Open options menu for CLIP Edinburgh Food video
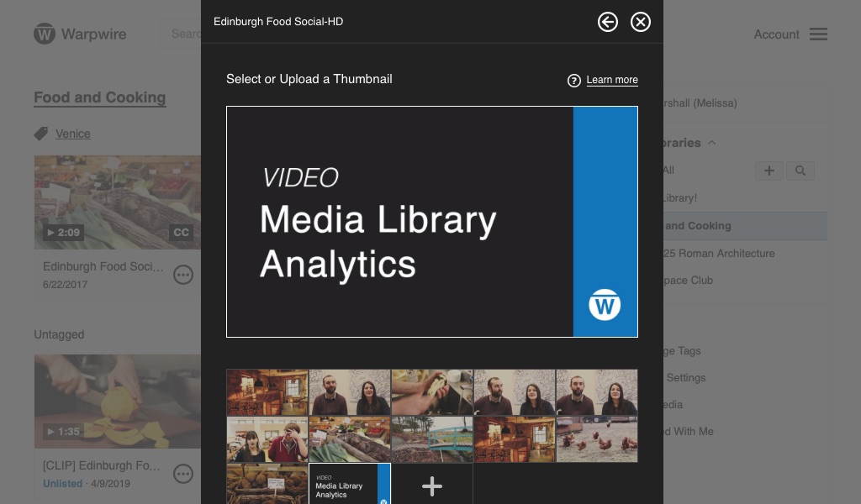 [x=182, y=474]
